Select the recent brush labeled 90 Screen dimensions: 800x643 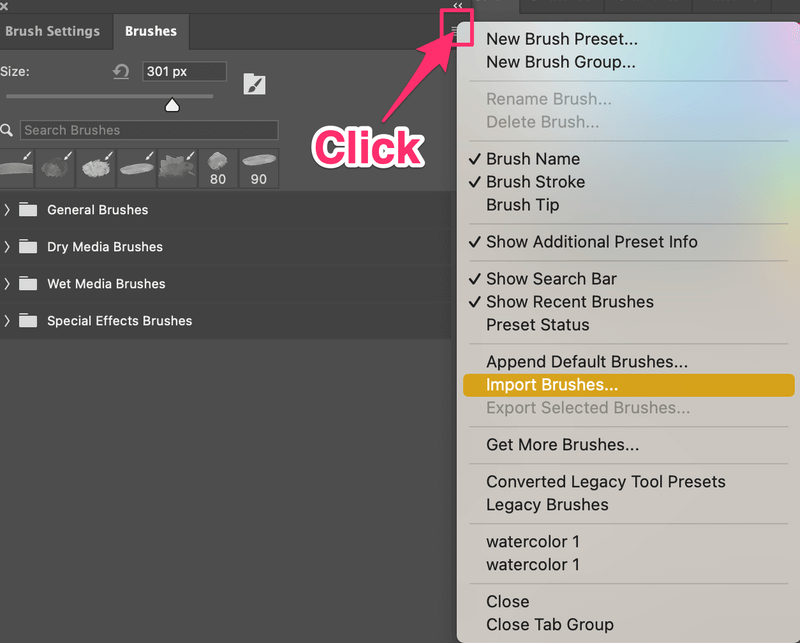(259, 169)
